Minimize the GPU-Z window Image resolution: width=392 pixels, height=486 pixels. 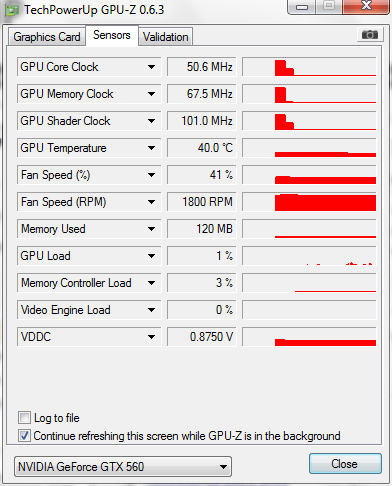(302, 7)
